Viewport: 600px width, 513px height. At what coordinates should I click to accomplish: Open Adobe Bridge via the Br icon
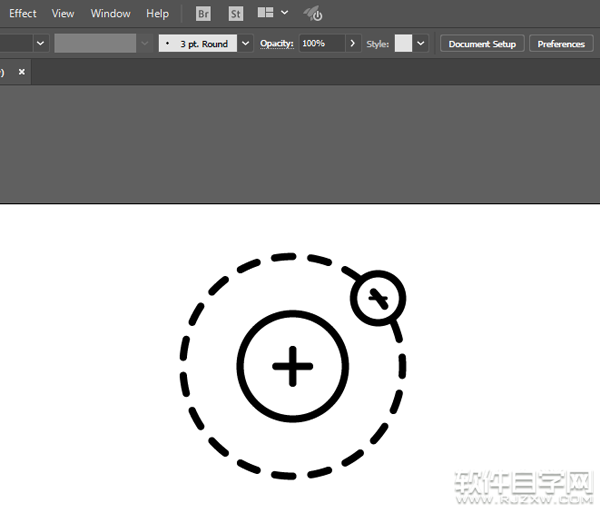point(204,14)
